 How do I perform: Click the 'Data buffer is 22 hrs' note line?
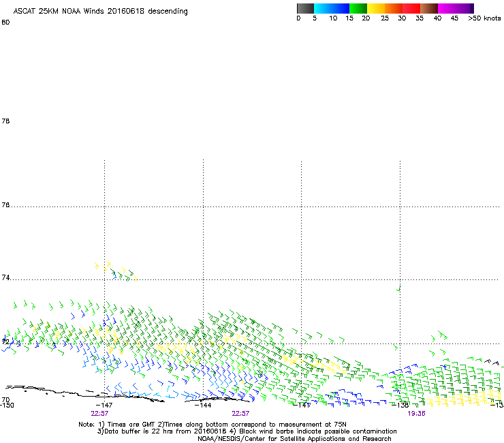[247, 431]
